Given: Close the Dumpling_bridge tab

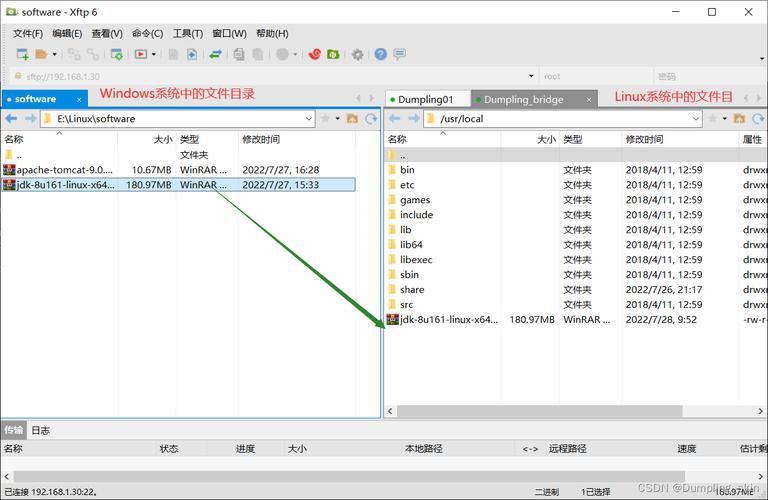Looking at the screenshot, I should [x=589, y=100].
